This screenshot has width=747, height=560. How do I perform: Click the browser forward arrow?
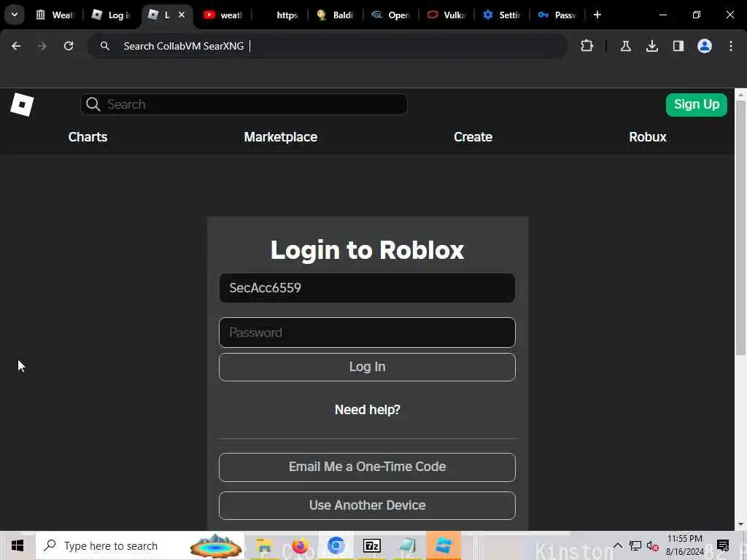(42, 46)
